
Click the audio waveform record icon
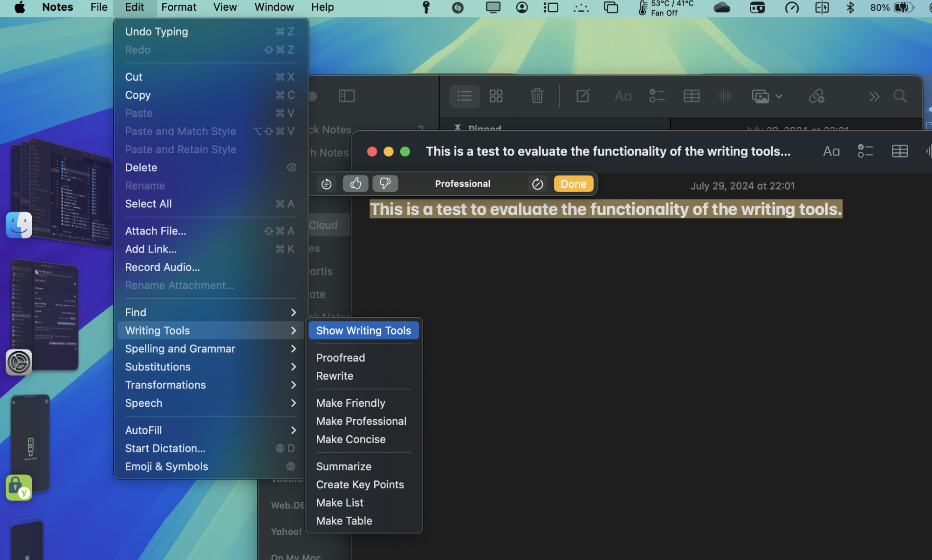pos(724,96)
